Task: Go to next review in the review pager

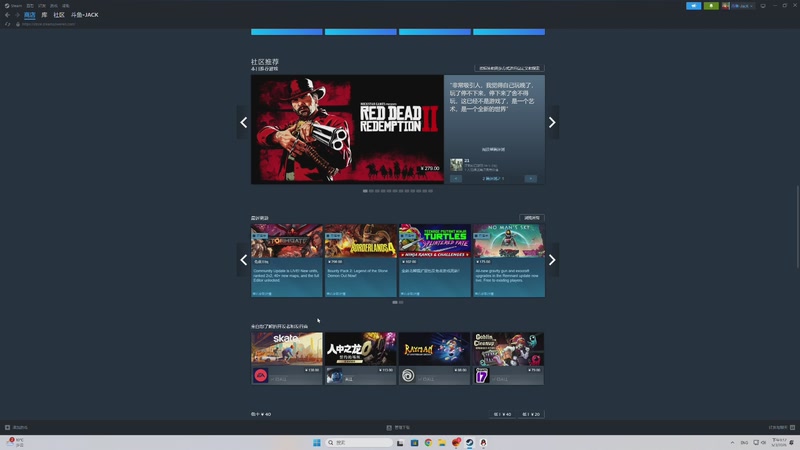Action: click(x=531, y=179)
